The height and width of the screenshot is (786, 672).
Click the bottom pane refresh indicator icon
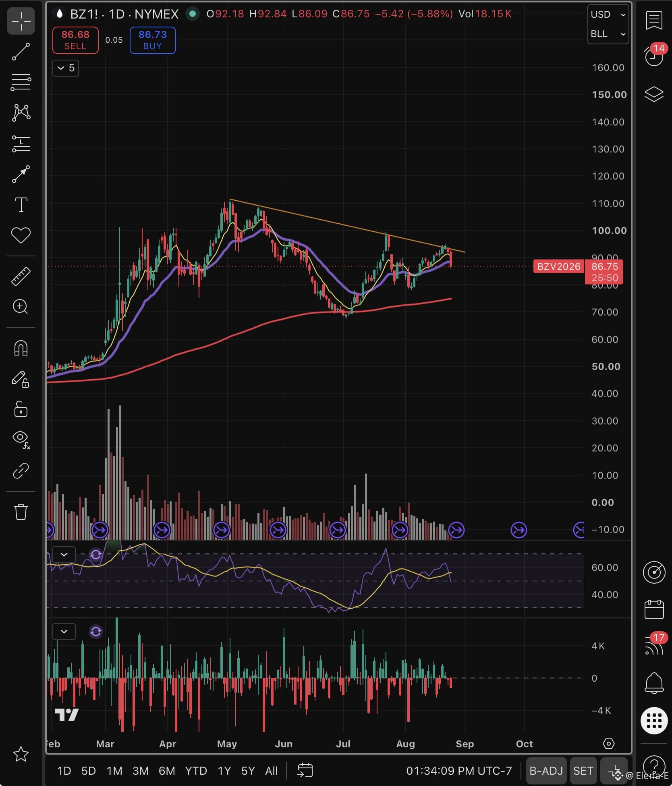click(x=96, y=631)
